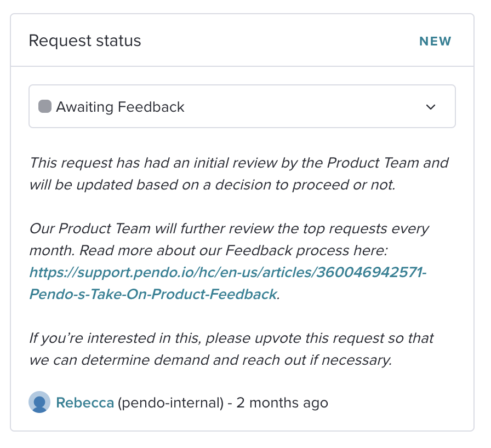Screen dimensions: 491x448
Task: Click the Pendo-s-Take-On-Product-Feedback link text
Action: tap(153, 294)
